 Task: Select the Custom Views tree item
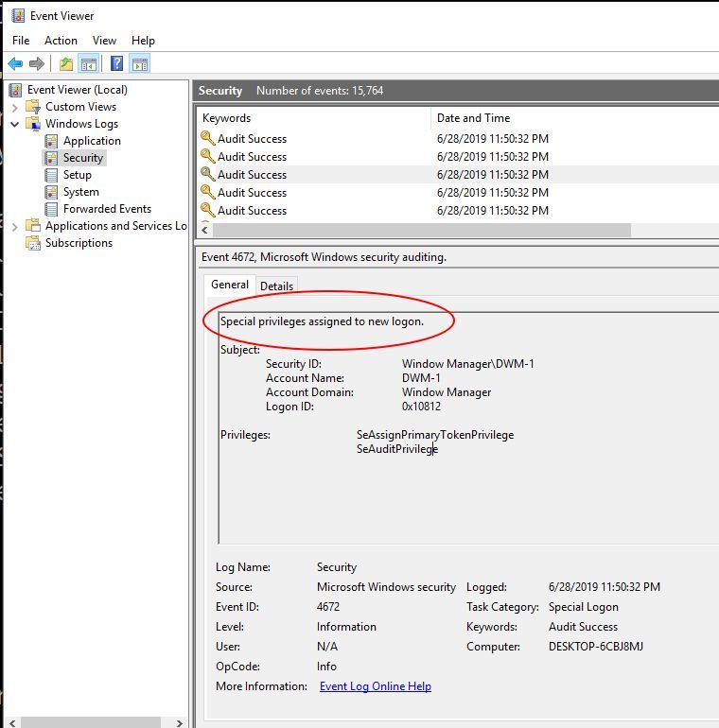click(x=80, y=107)
